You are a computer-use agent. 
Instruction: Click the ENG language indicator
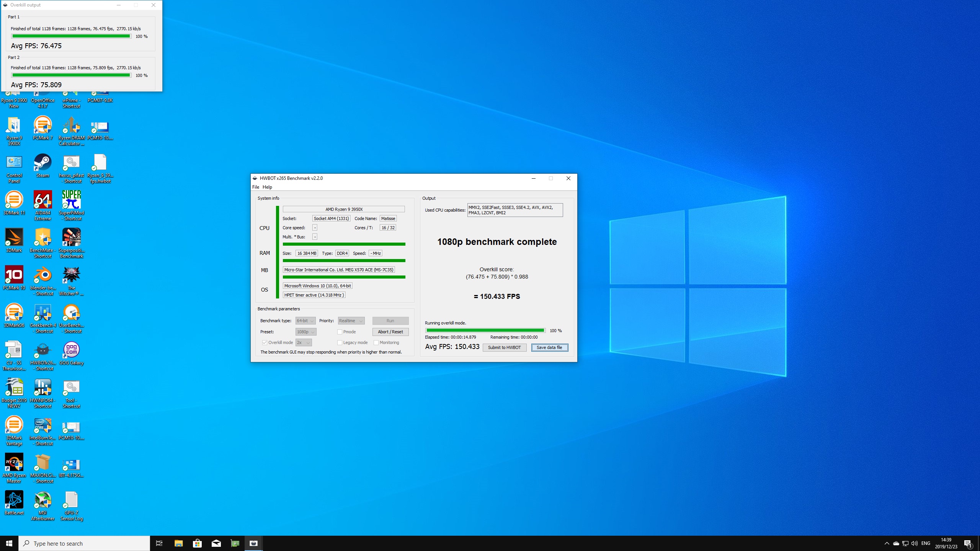coord(926,543)
